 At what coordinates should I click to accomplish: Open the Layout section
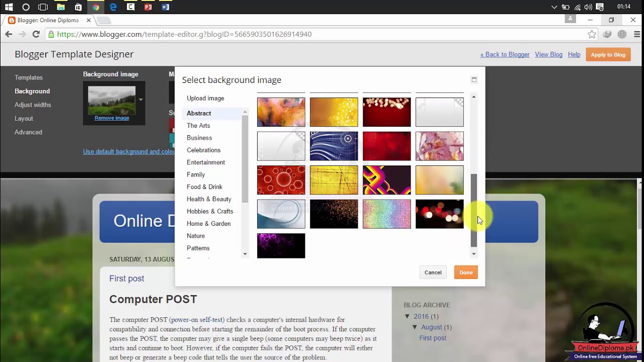[x=24, y=119]
